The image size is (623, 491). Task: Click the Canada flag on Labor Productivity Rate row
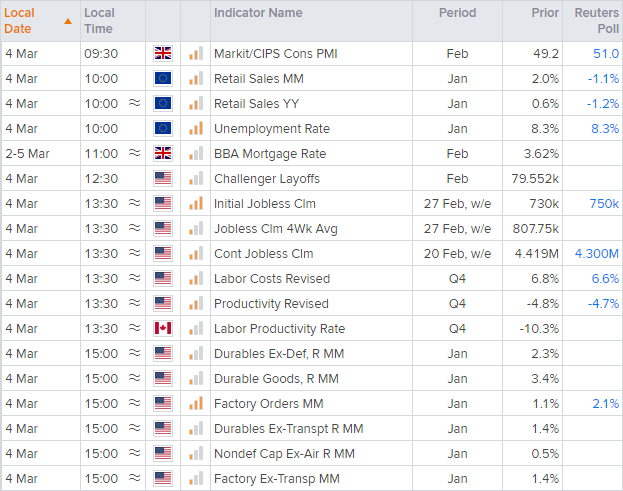163,329
